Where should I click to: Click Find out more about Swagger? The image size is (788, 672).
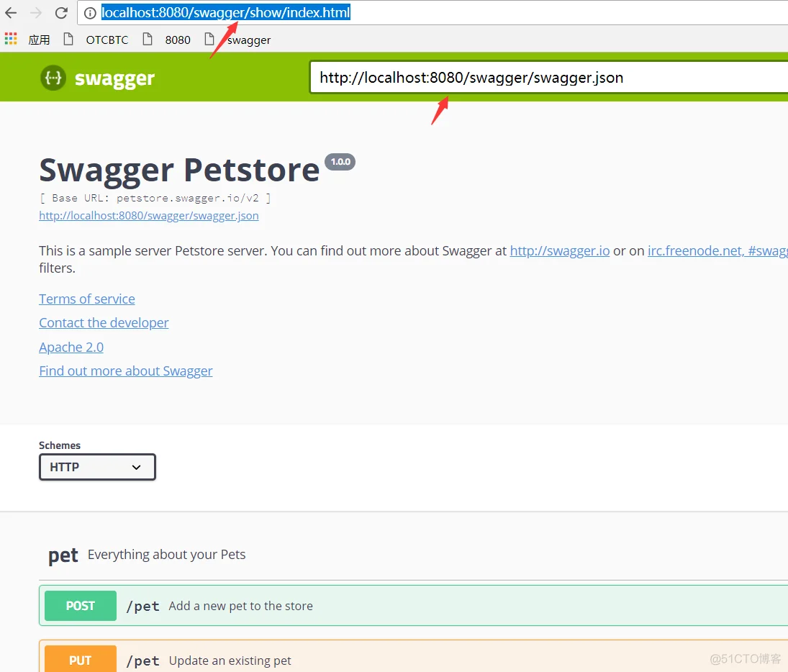coord(126,371)
